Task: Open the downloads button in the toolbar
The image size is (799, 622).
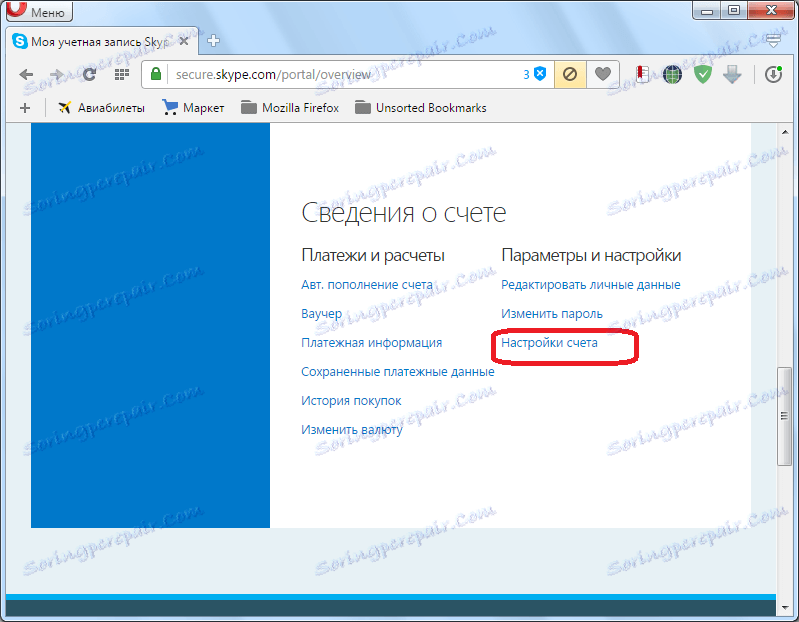Action: click(773, 74)
